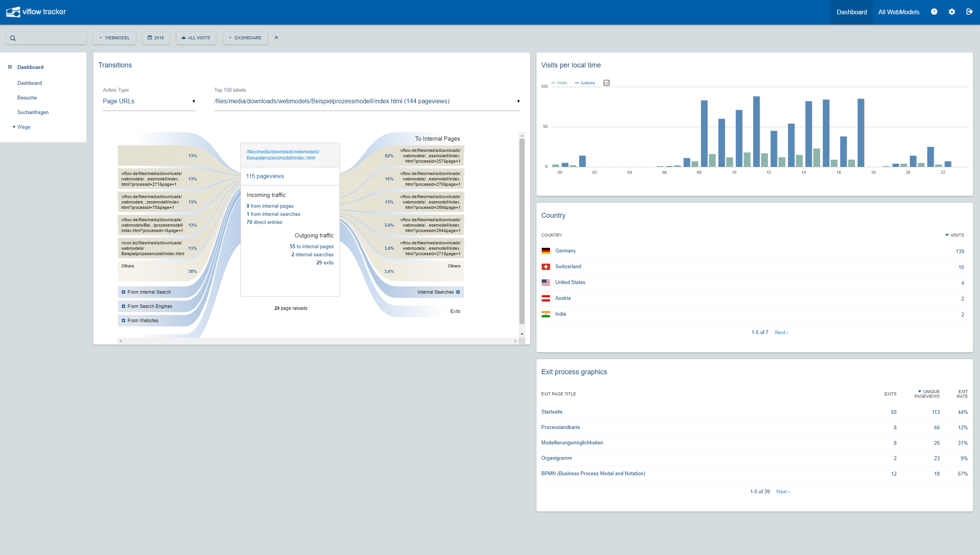The height and width of the screenshot is (555, 980).
Task: Open the help question mark icon
Action: [x=934, y=12]
